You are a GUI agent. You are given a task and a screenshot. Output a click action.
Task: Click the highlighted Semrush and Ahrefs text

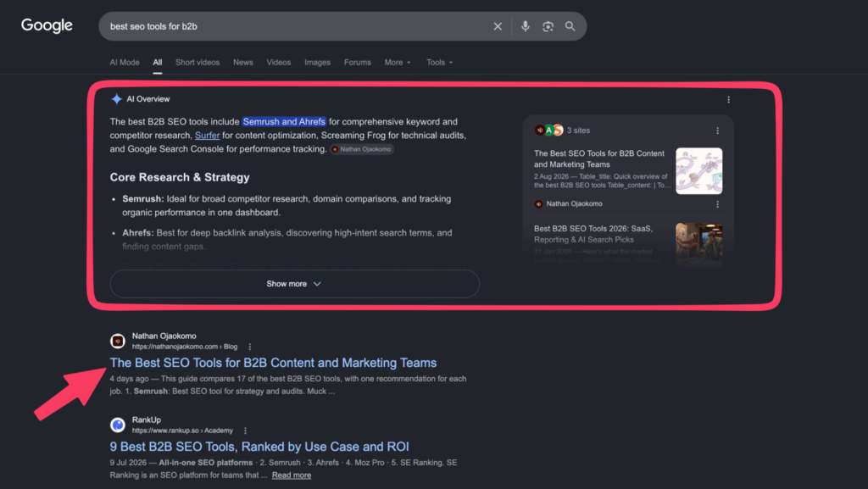pos(284,122)
